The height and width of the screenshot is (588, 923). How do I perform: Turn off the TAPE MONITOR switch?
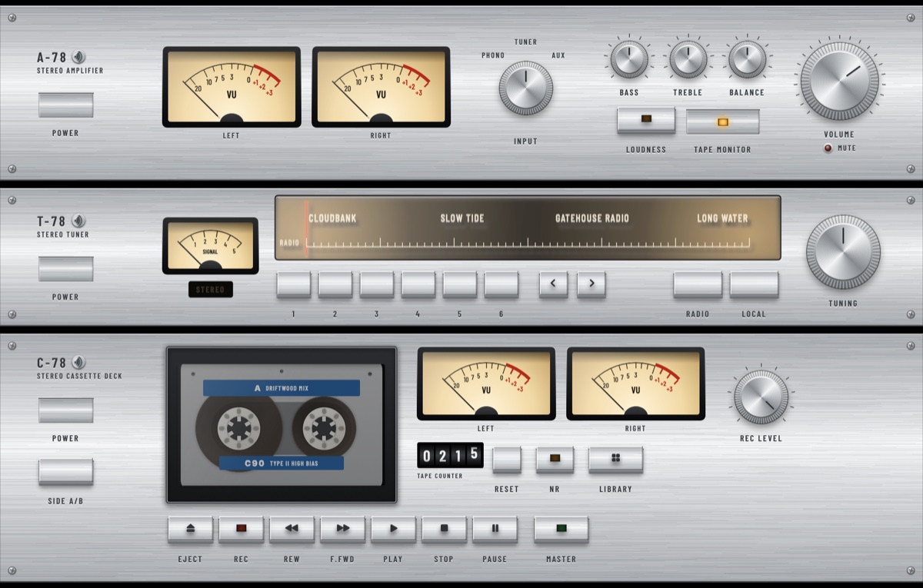(x=723, y=121)
